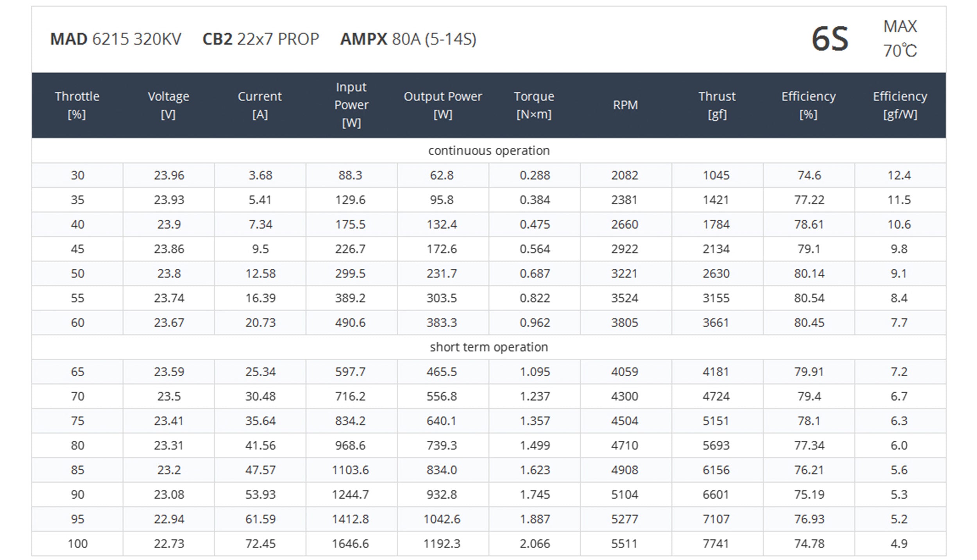Click the MAX 70℃ temperature label
Image resolution: width=977 pixels, height=560 pixels.
tap(900, 39)
